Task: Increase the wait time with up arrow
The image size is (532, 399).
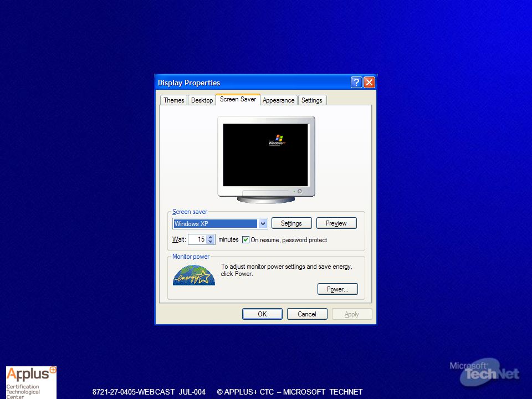Action: click(211, 237)
